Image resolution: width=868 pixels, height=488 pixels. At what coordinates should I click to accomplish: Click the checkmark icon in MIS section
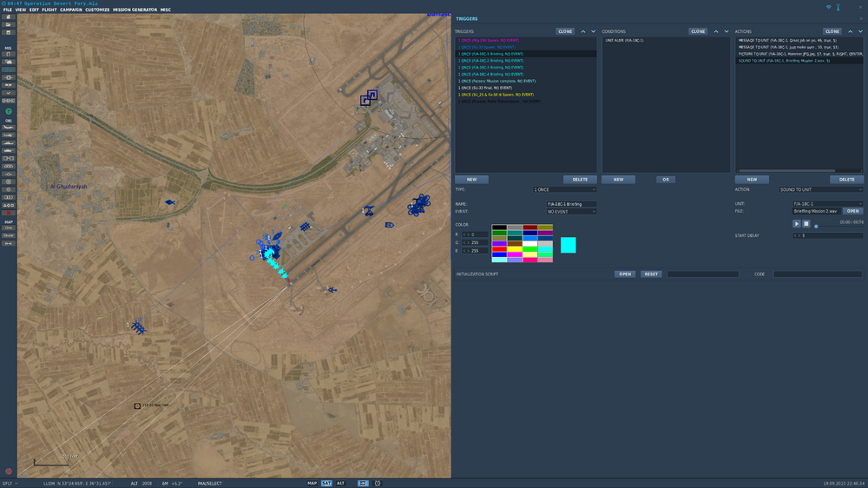pyautogui.click(x=9, y=93)
